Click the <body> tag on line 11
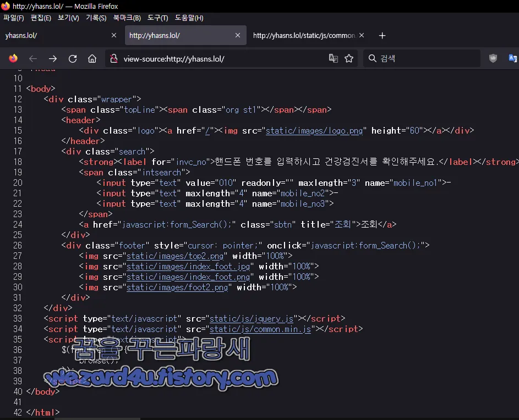This screenshot has width=519, height=420. coord(41,89)
